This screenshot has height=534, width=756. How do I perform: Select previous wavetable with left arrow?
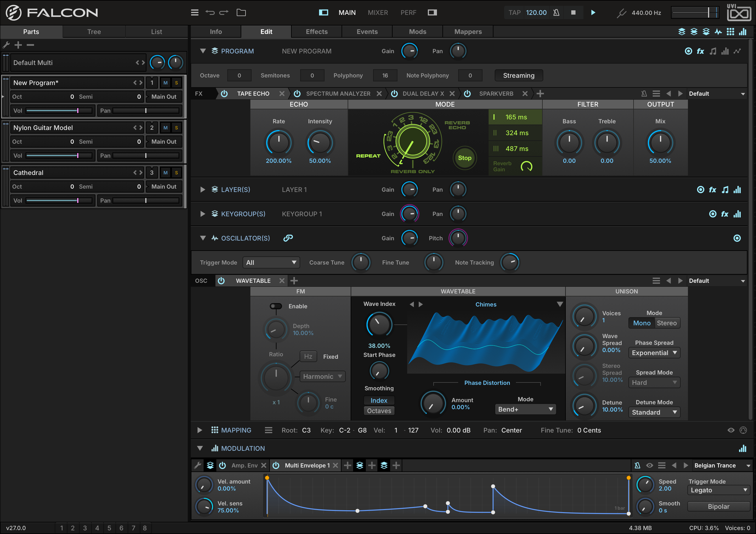(412, 305)
